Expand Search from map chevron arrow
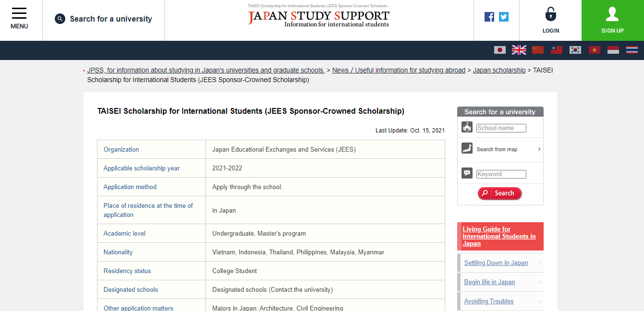Image resolution: width=644 pixels, height=311 pixels. click(539, 149)
